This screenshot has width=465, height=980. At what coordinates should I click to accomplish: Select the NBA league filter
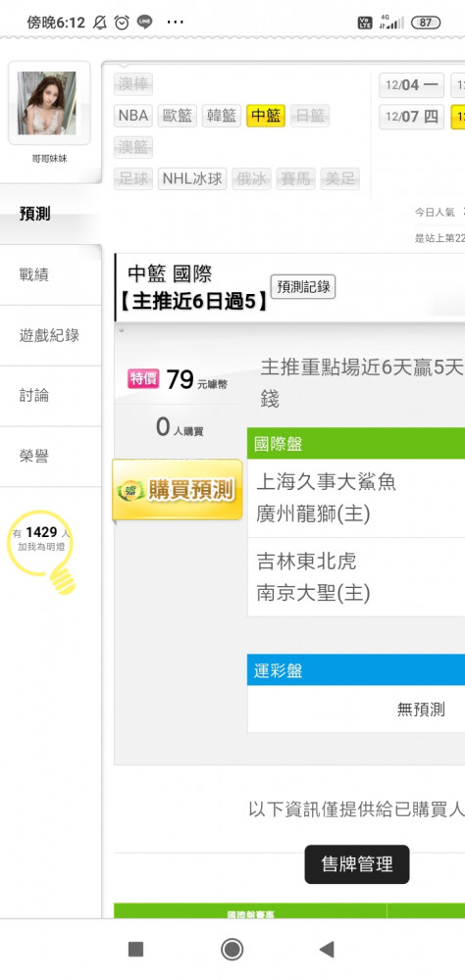click(133, 116)
